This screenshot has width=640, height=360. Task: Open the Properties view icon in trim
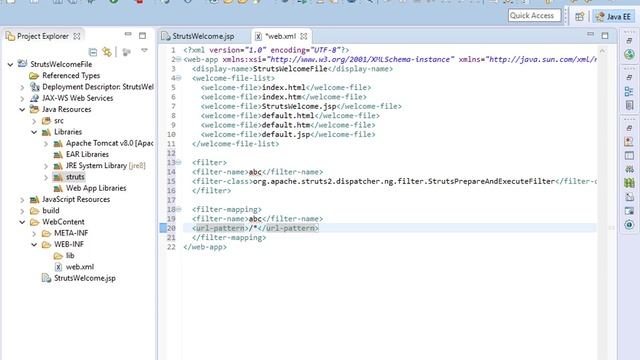(x=629, y=156)
